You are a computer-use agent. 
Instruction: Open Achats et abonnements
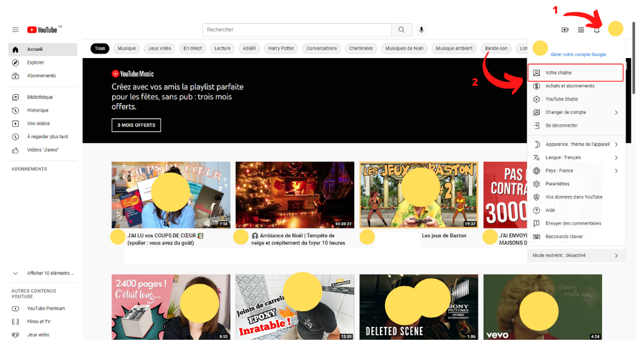point(576,86)
